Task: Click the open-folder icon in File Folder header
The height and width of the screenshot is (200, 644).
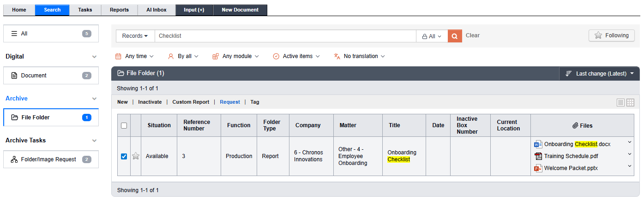Action: (120, 73)
